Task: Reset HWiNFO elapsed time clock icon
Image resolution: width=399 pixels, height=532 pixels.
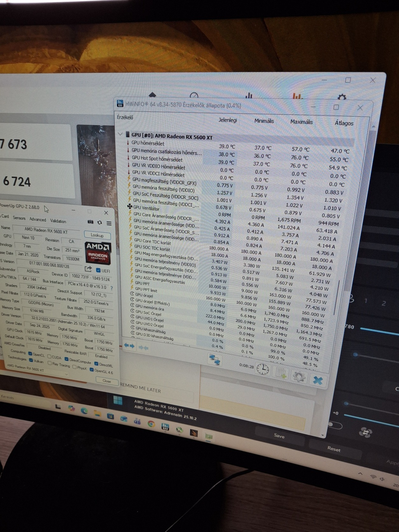Action: pyautogui.click(x=263, y=369)
